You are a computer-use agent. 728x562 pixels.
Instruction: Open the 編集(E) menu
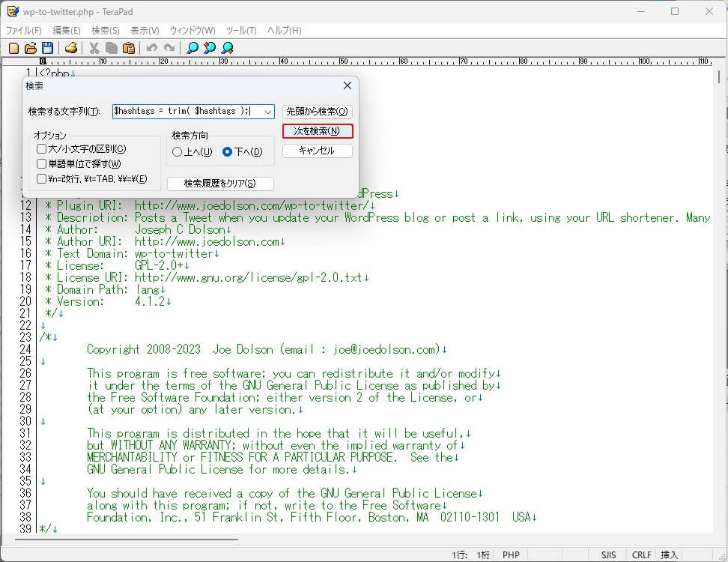pos(66,31)
